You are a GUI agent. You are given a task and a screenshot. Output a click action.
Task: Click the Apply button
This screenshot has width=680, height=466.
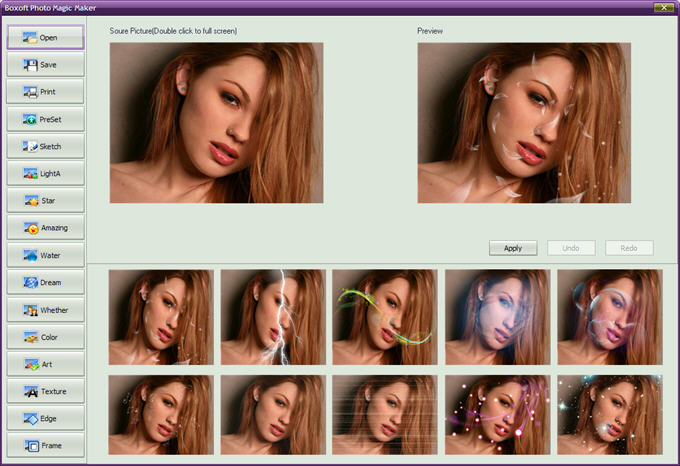click(513, 248)
